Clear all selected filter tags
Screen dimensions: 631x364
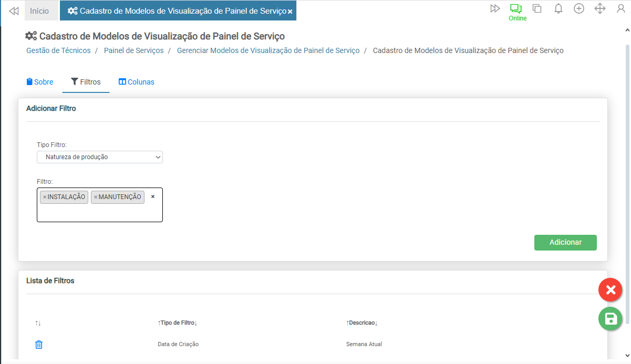[153, 196]
